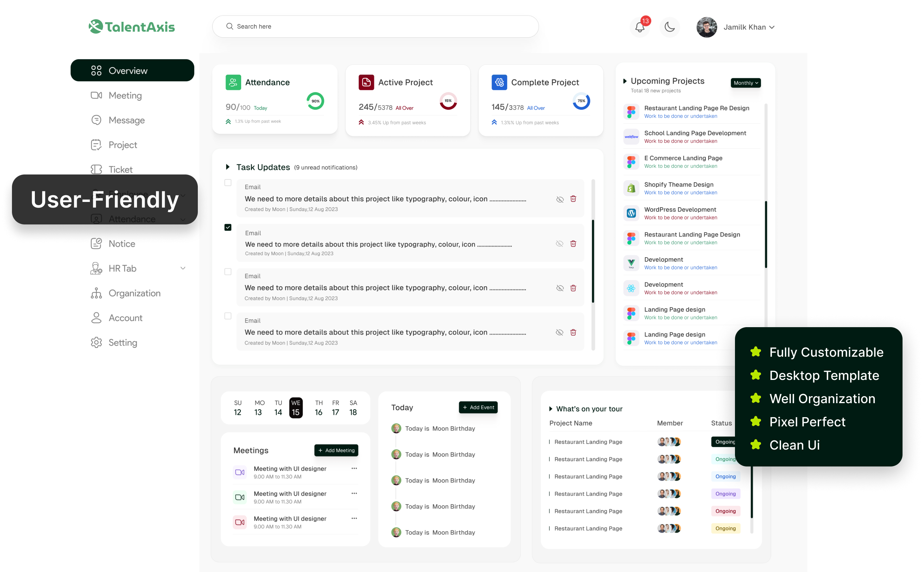The height and width of the screenshot is (572, 924).
Task: Open the Monthly dropdown in Upcoming Projects
Action: 745,83
